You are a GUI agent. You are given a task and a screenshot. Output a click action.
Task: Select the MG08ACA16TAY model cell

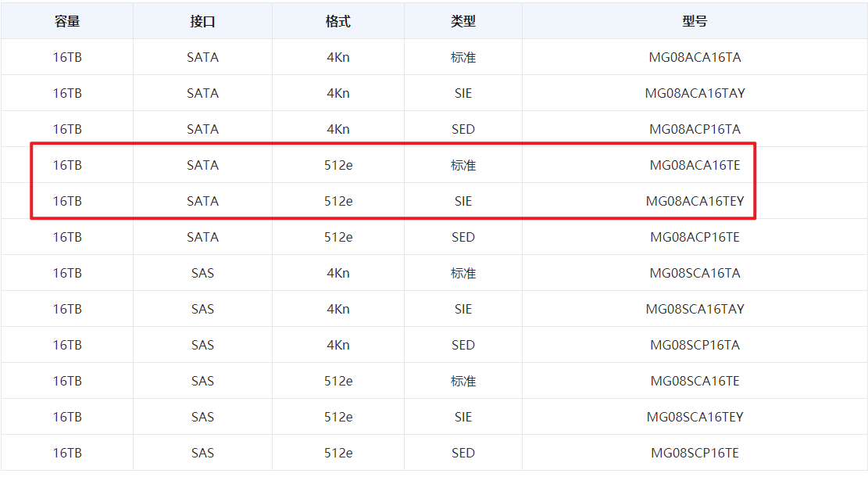(695, 93)
